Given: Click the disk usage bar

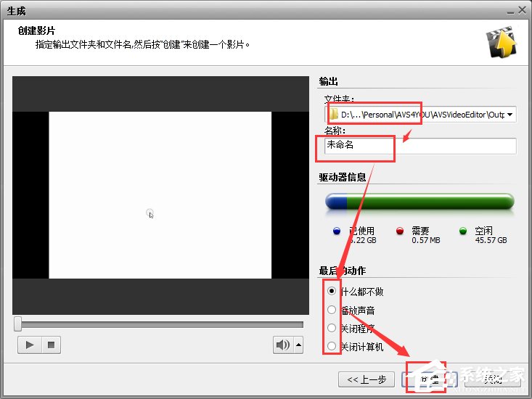Looking at the screenshot, I should pos(420,202).
